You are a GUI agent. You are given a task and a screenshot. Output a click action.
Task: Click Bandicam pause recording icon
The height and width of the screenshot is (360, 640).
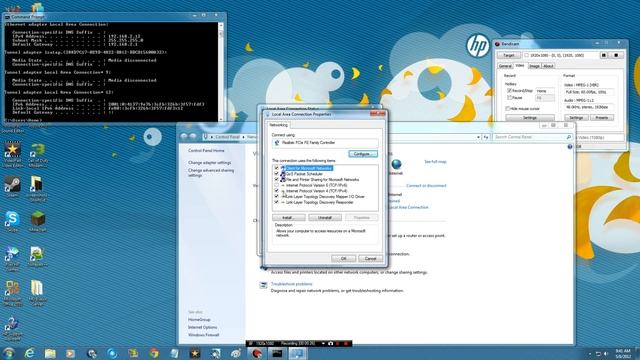604,55
